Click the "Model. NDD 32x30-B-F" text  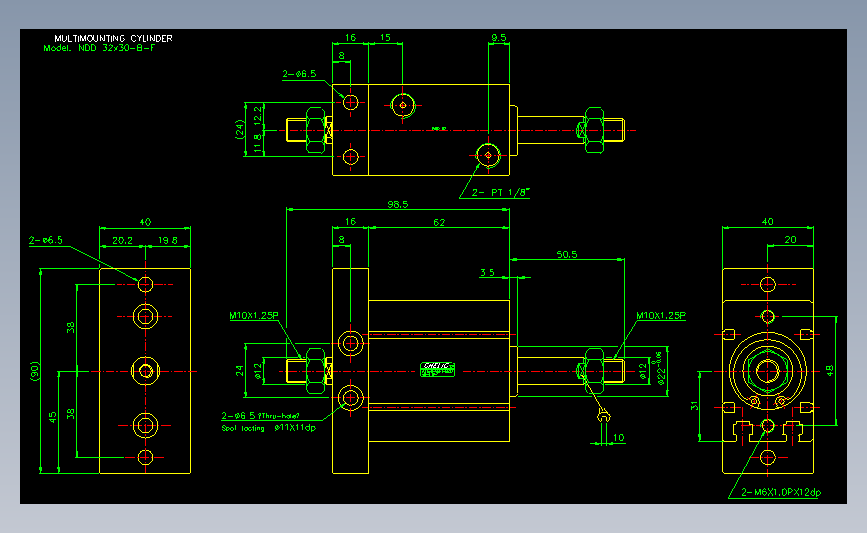(x=99, y=48)
